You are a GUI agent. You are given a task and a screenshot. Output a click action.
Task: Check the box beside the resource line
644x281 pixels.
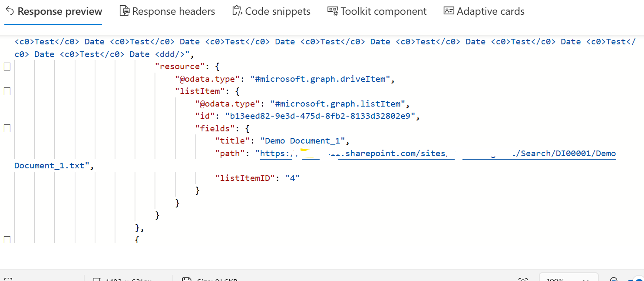coord(7,67)
